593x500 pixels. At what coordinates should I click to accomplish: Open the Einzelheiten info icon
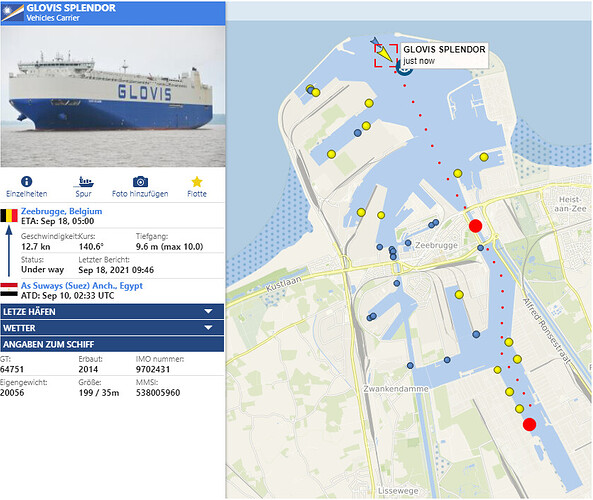26,182
